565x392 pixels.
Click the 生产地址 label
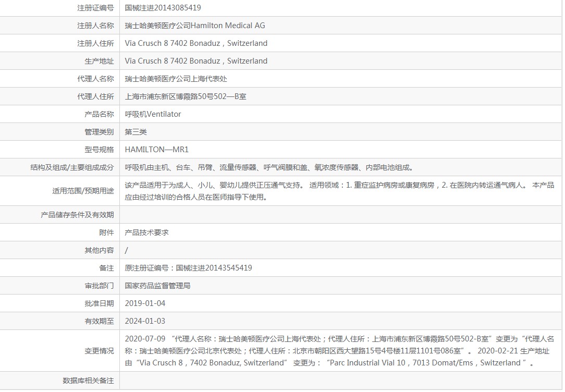(99, 61)
